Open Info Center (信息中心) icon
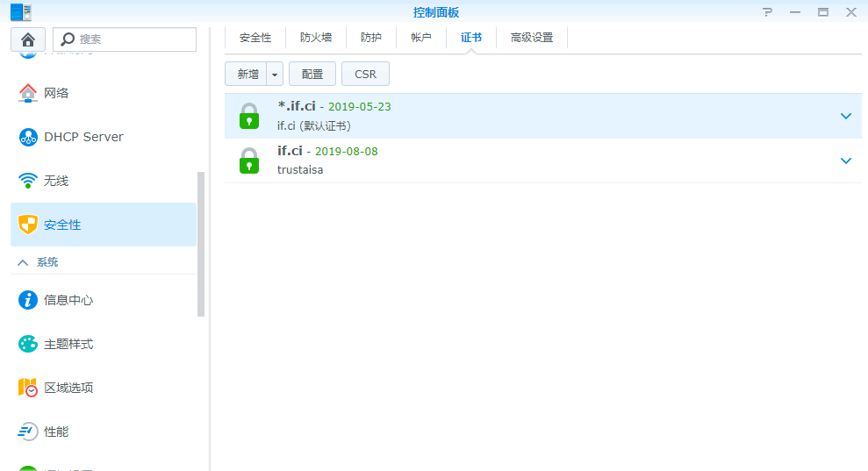 (28, 300)
